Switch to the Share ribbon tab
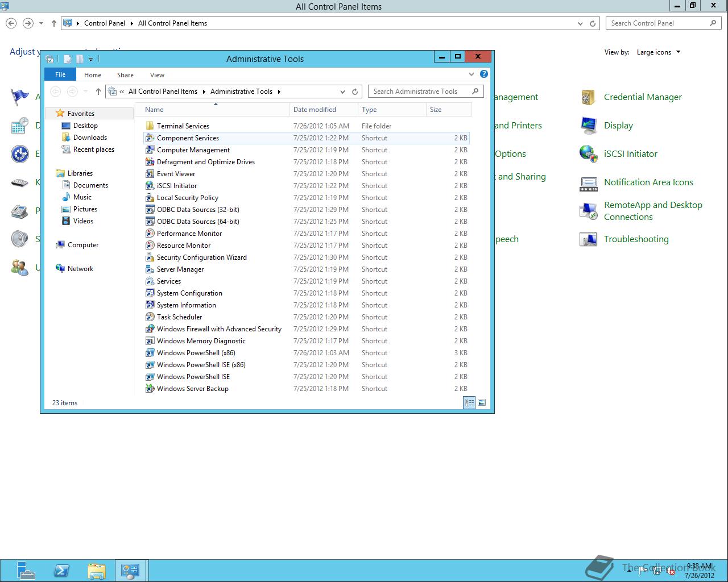Image resolution: width=728 pixels, height=582 pixels. pyautogui.click(x=125, y=75)
